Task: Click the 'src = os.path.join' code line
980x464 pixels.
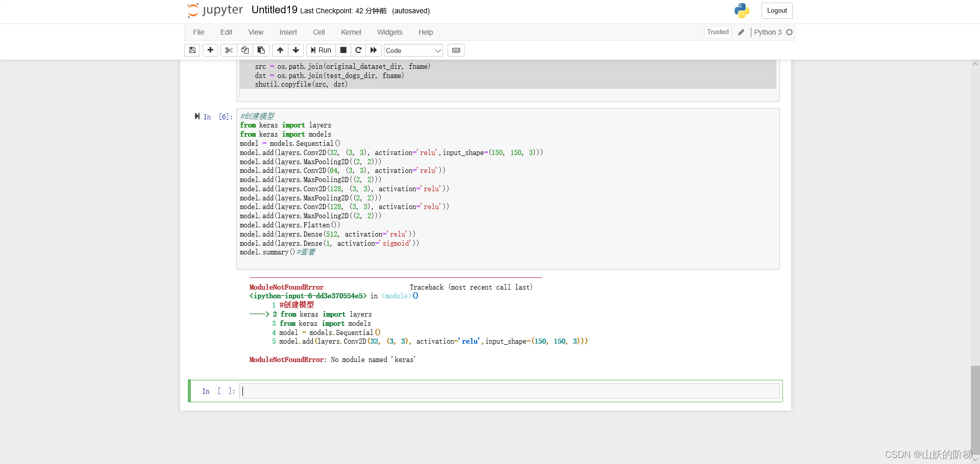Action: [342, 67]
